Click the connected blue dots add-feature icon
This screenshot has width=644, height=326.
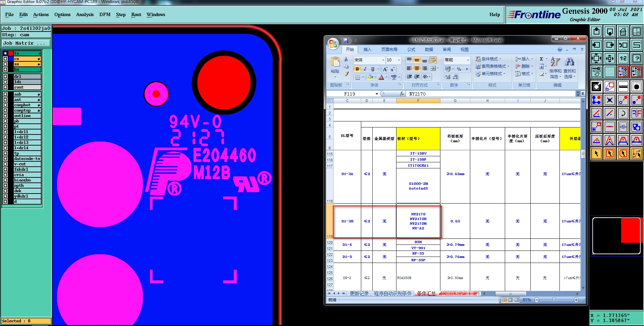(x=596, y=100)
